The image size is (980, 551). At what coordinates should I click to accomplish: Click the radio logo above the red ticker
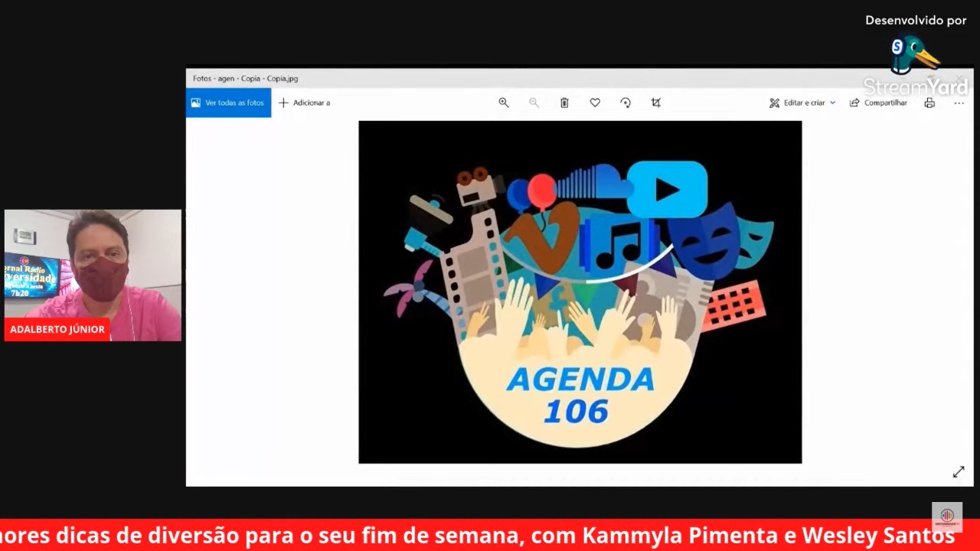tap(947, 517)
